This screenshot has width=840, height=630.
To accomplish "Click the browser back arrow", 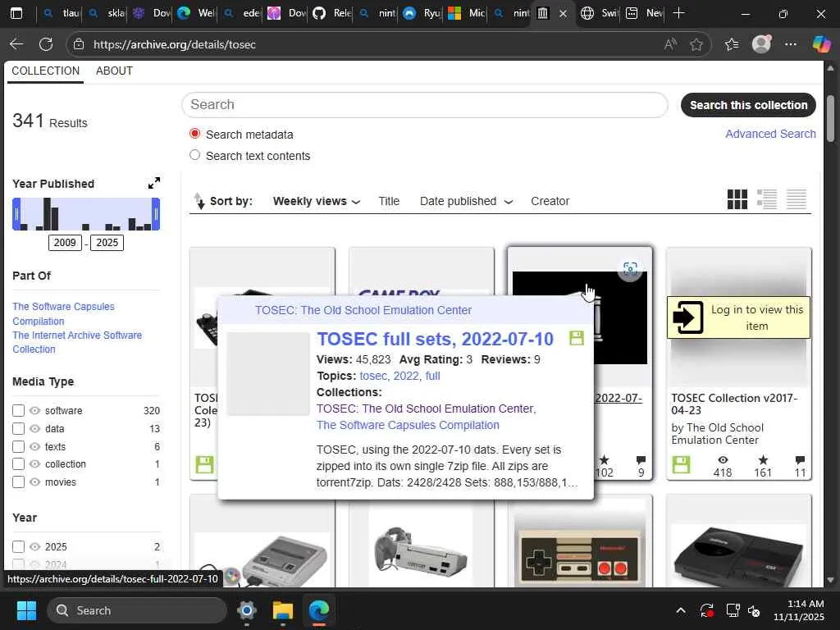I will (16, 44).
